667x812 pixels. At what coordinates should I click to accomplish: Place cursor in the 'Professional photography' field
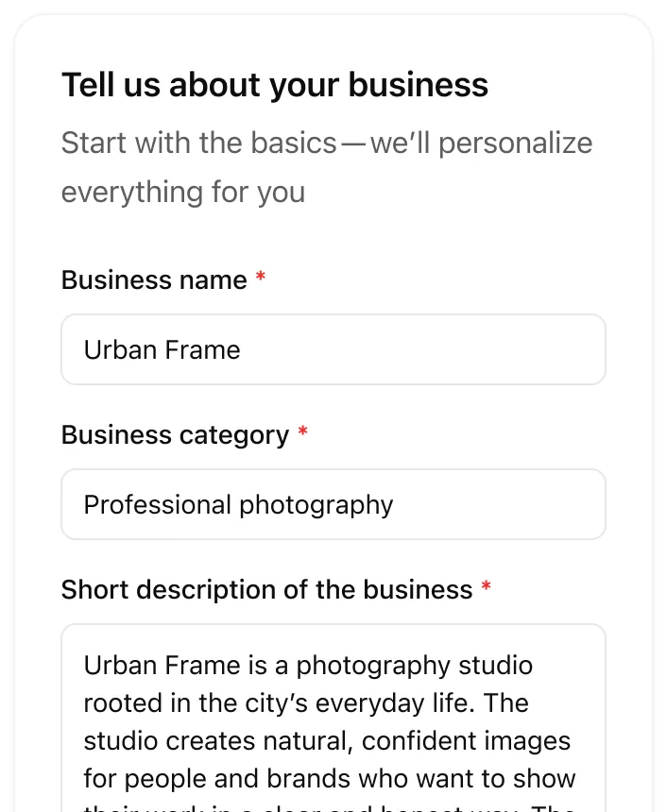pos(237,504)
